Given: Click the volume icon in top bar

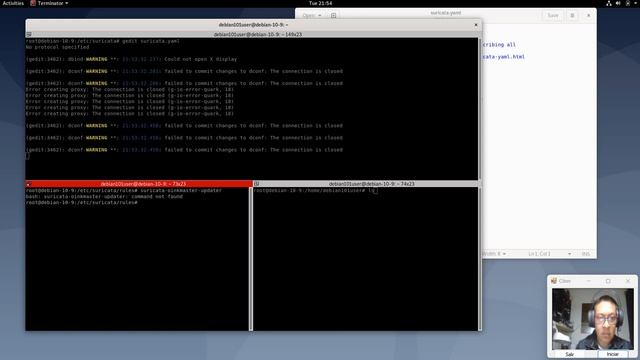Looking at the screenshot, I should click(x=618, y=3).
